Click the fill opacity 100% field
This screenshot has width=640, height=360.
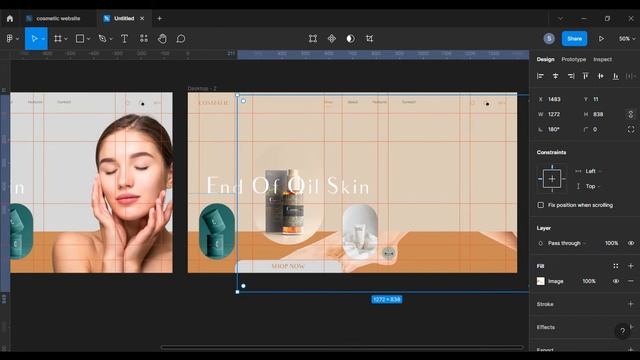(x=589, y=281)
